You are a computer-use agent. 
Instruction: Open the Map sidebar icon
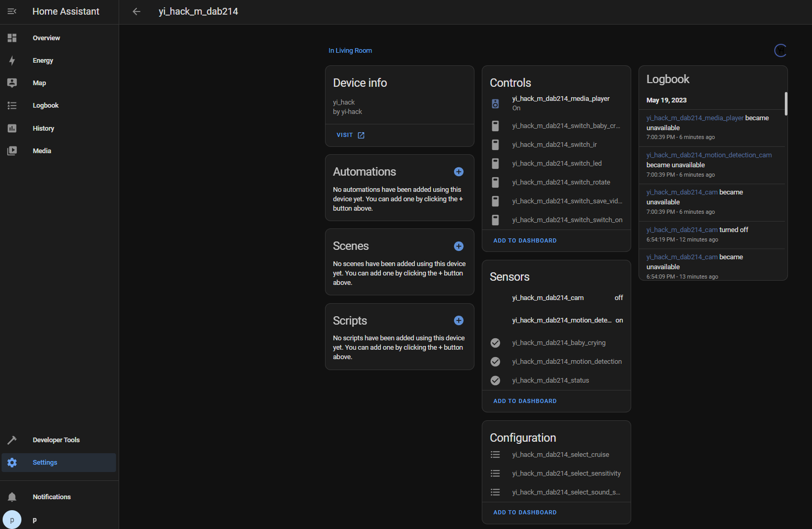tap(11, 83)
